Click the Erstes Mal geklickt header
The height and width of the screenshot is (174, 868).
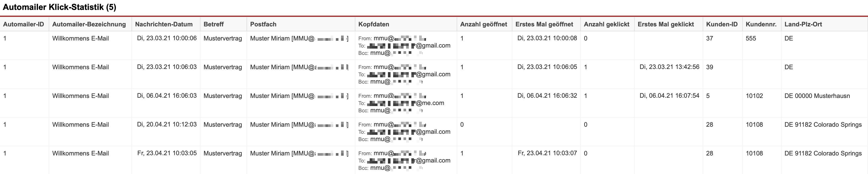pyautogui.click(x=666, y=24)
